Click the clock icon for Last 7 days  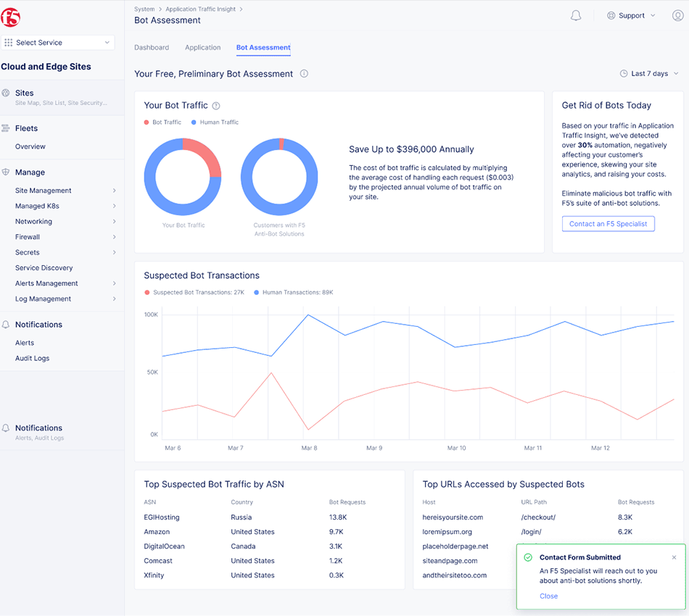click(624, 74)
